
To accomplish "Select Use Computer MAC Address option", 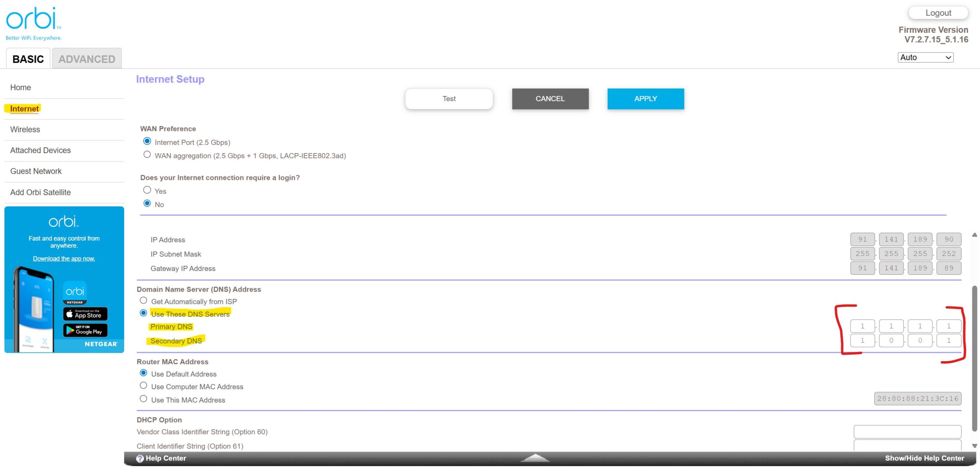I will pos(144,385).
